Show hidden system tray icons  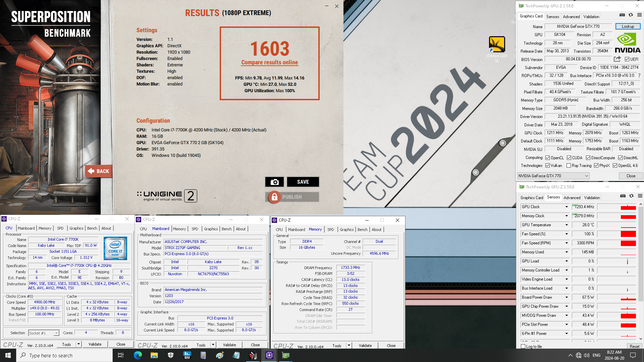[570, 355]
